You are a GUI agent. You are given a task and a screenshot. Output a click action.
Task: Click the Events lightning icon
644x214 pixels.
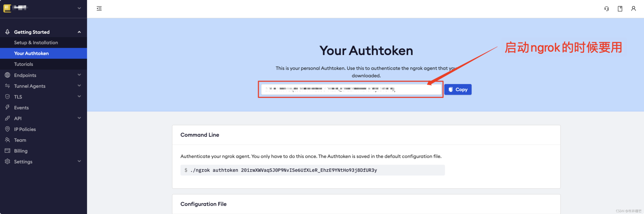click(7, 108)
